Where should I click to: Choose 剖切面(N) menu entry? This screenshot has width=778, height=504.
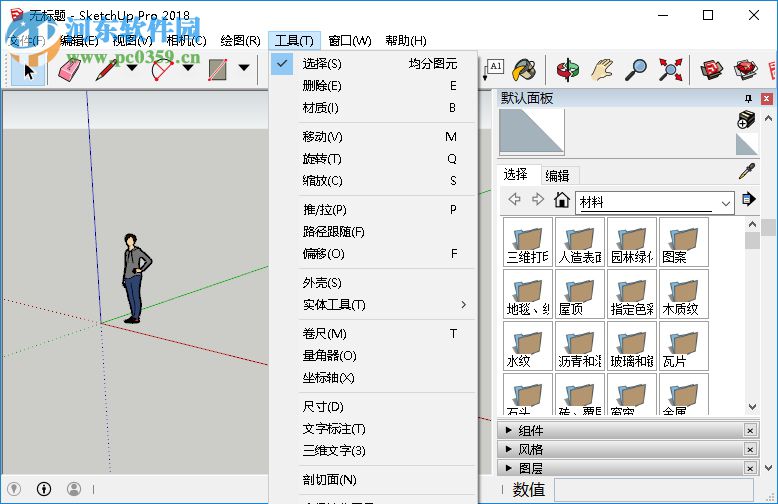[373, 480]
